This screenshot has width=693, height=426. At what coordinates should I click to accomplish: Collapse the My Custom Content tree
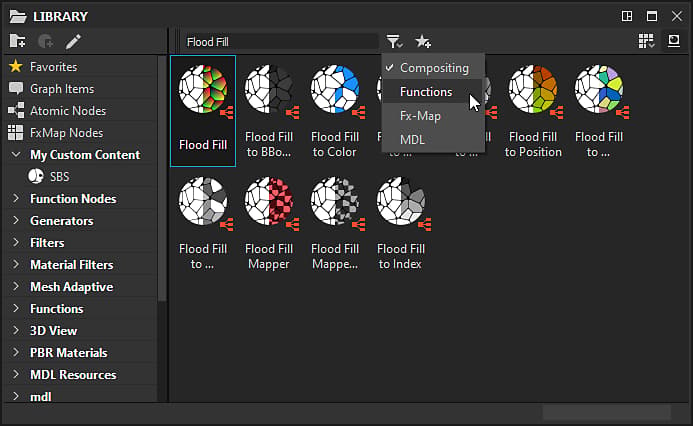pos(16,155)
